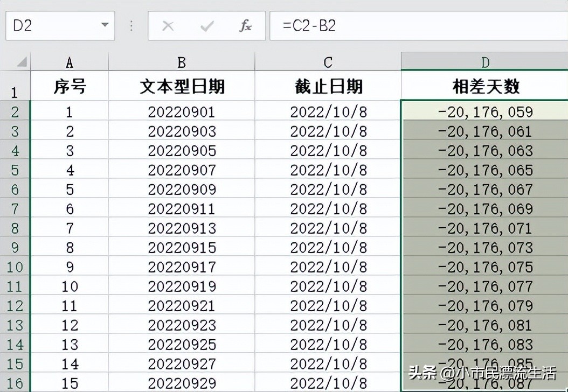Screen dimensions: 568x392
Task: Click cell containing 20220917
Action: pos(182,267)
